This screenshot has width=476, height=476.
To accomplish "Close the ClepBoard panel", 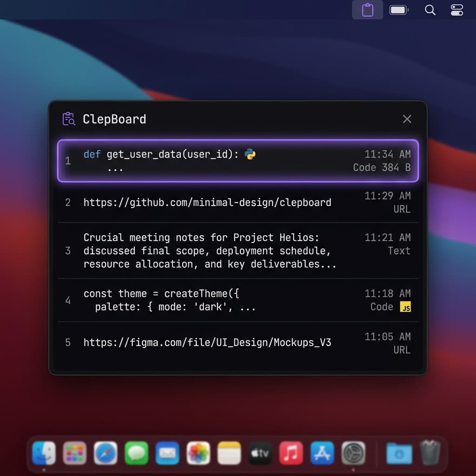I will (407, 119).
